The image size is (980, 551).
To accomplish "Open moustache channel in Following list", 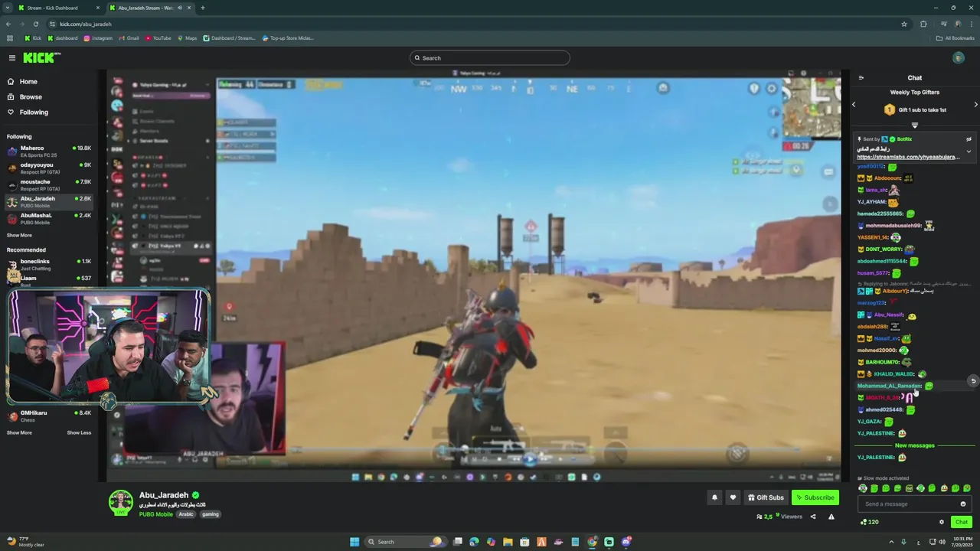I will click(49, 184).
